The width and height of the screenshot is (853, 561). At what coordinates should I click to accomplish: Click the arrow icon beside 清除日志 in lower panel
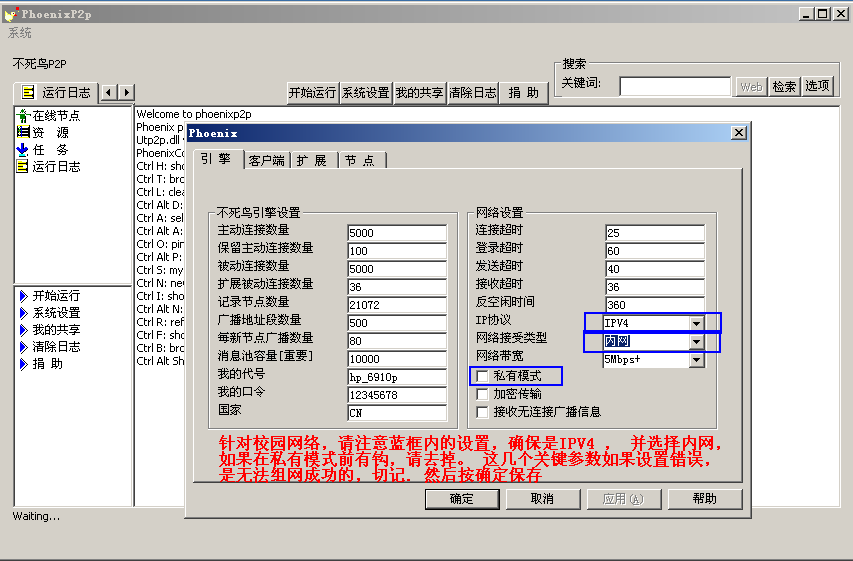tap(23, 347)
